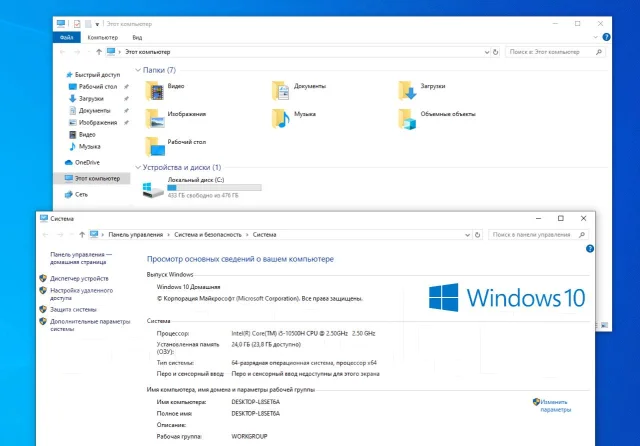Viewport: 640px width, 446px height.
Task: Open the Диспетчер устройств link
Action: click(79, 278)
